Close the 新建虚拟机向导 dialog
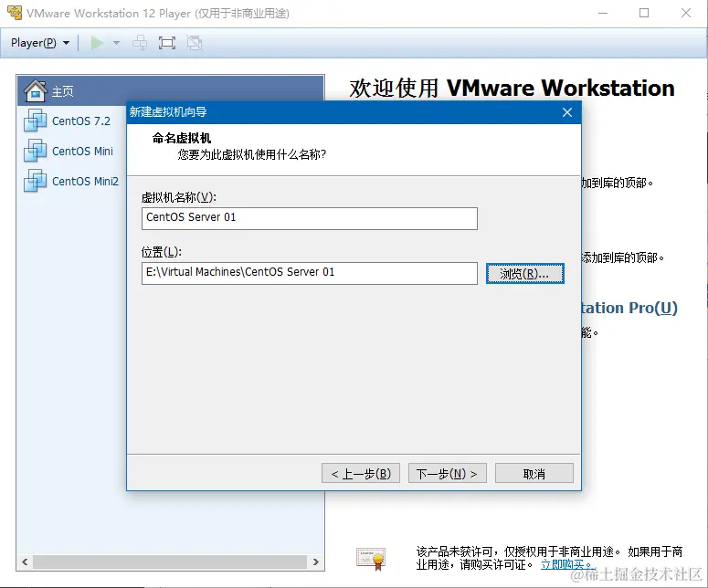The width and height of the screenshot is (708, 588). [x=567, y=112]
